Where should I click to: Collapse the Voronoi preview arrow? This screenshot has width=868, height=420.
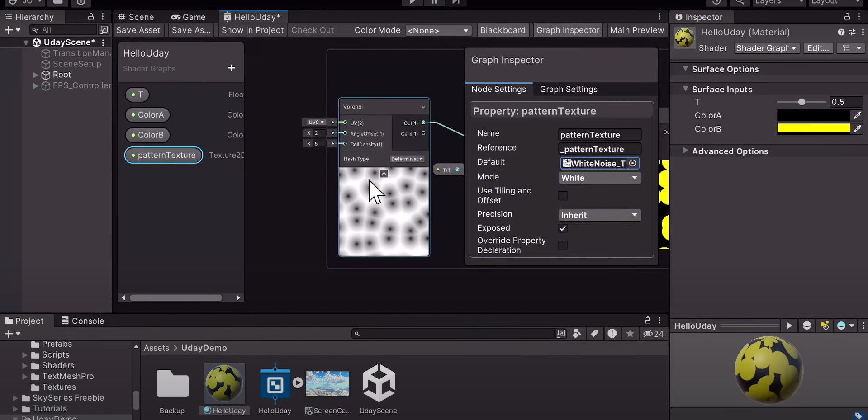pyautogui.click(x=384, y=174)
